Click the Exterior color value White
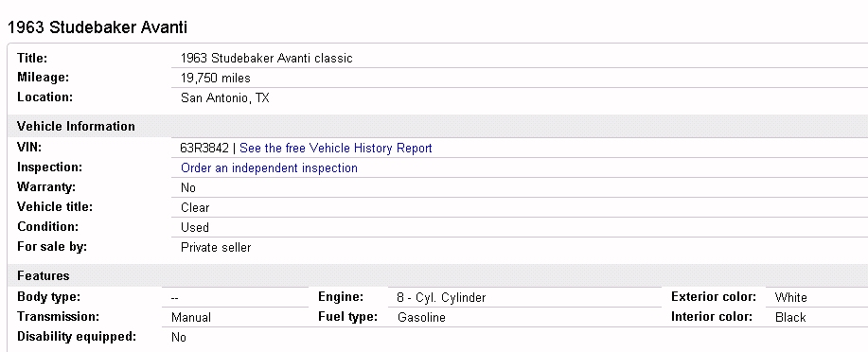 (x=791, y=298)
